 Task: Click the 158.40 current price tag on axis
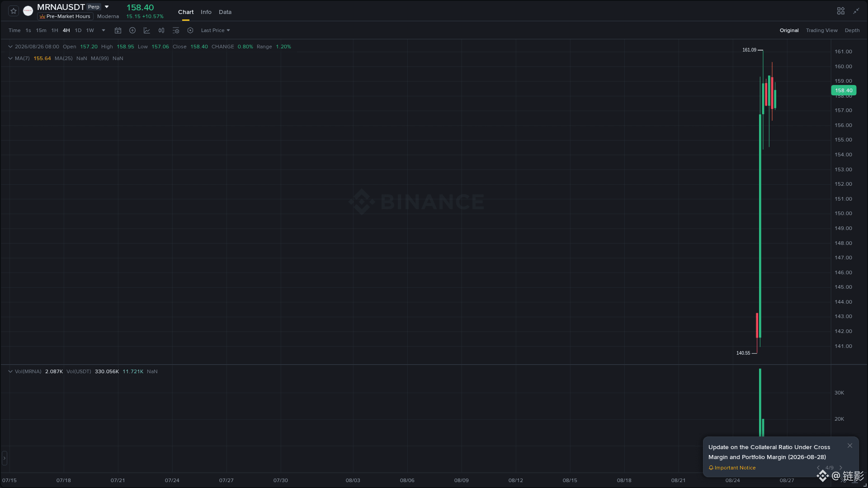[x=844, y=90]
